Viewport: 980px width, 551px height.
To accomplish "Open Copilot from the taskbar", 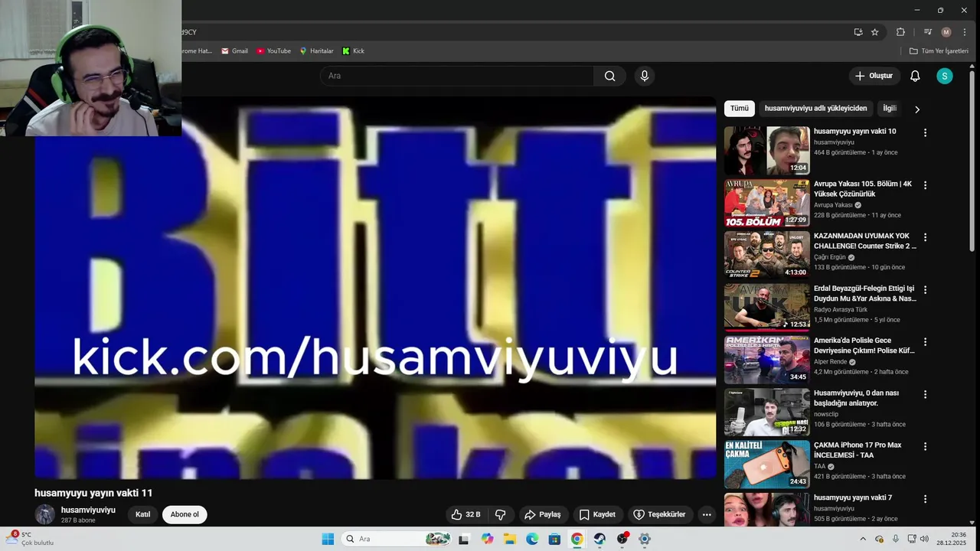I will pyautogui.click(x=488, y=539).
